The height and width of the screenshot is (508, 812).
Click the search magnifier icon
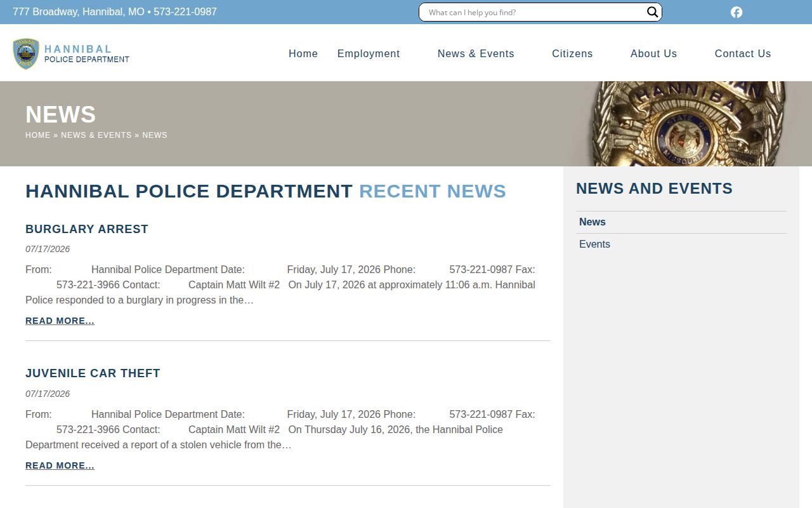652,12
